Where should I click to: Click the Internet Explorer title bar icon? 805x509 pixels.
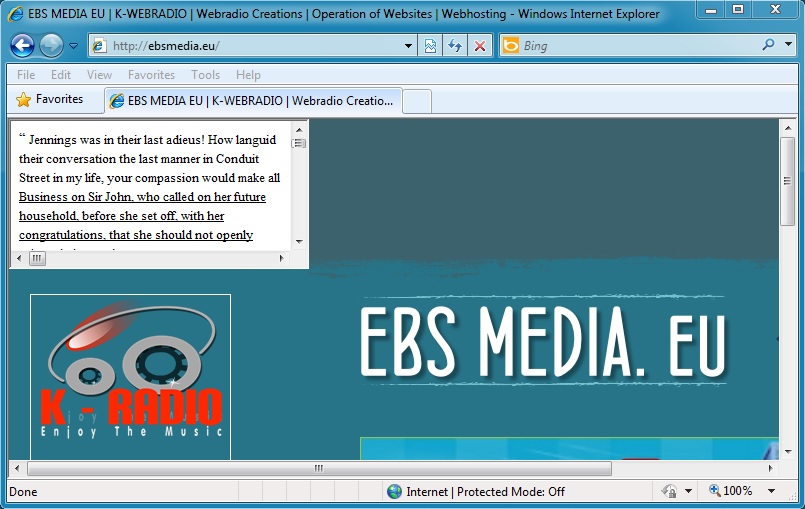click(15, 13)
